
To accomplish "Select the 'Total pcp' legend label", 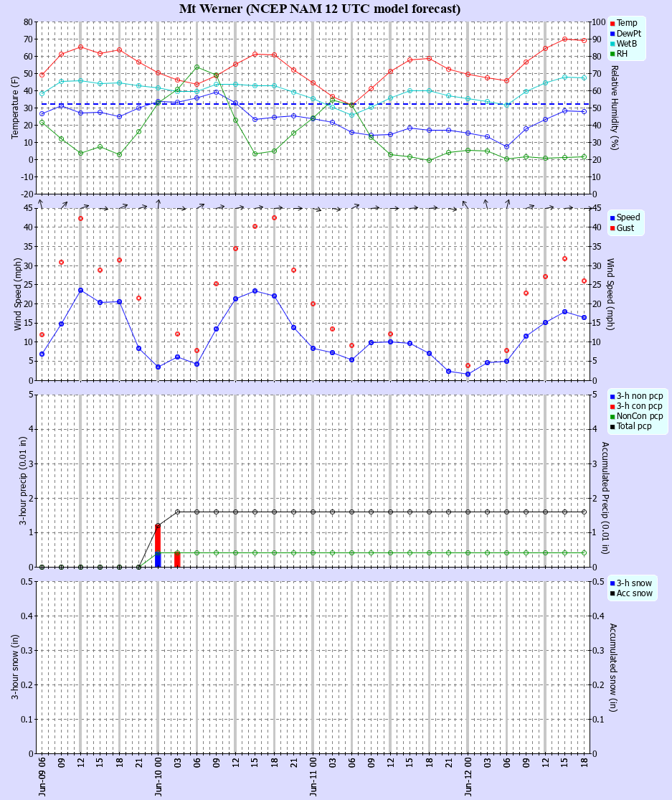I will 634,426.
